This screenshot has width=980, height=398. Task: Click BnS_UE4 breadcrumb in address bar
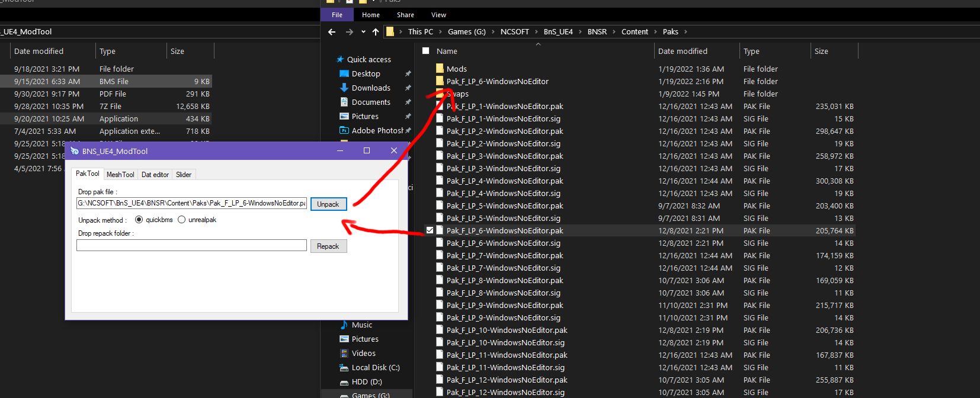(558, 32)
